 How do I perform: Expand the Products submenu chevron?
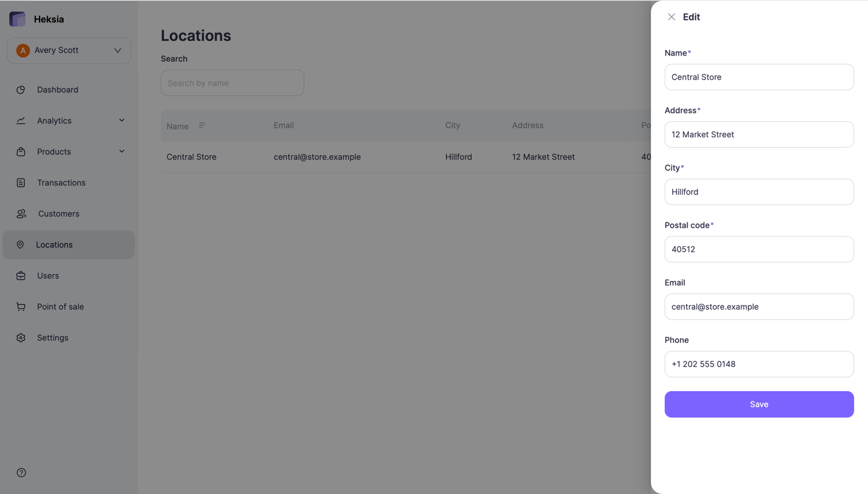(122, 152)
